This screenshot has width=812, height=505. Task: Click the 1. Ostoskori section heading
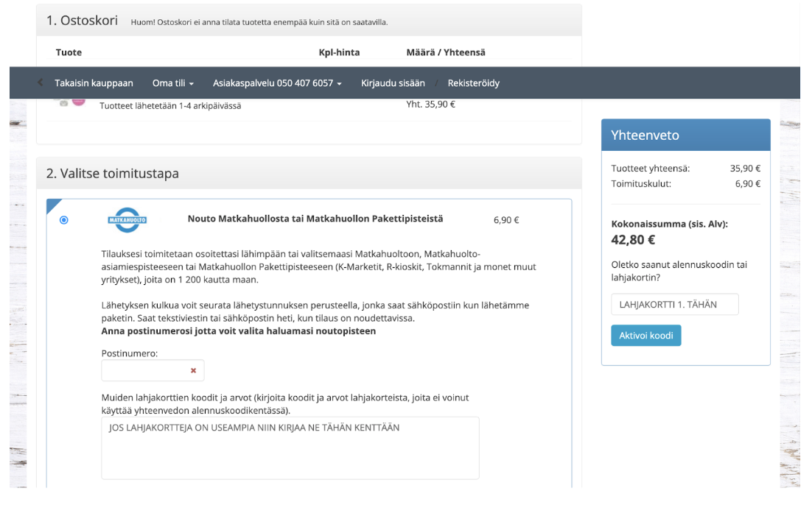(x=82, y=21)
